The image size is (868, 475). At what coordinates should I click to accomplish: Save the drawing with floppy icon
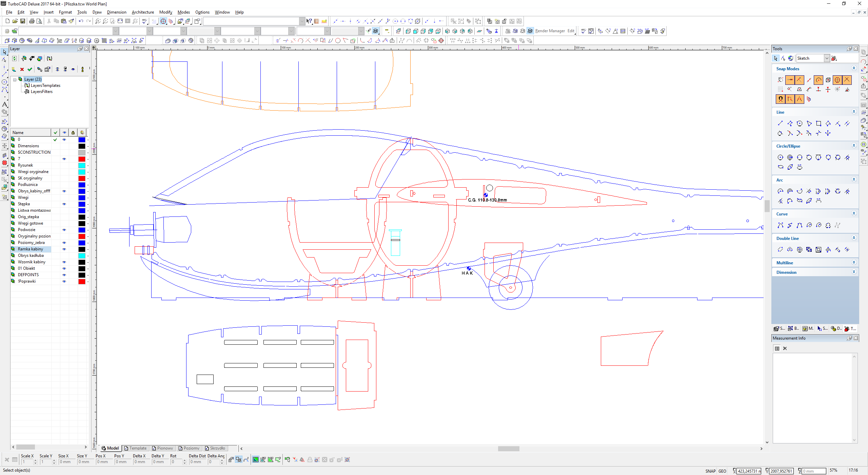pos(22,21)
